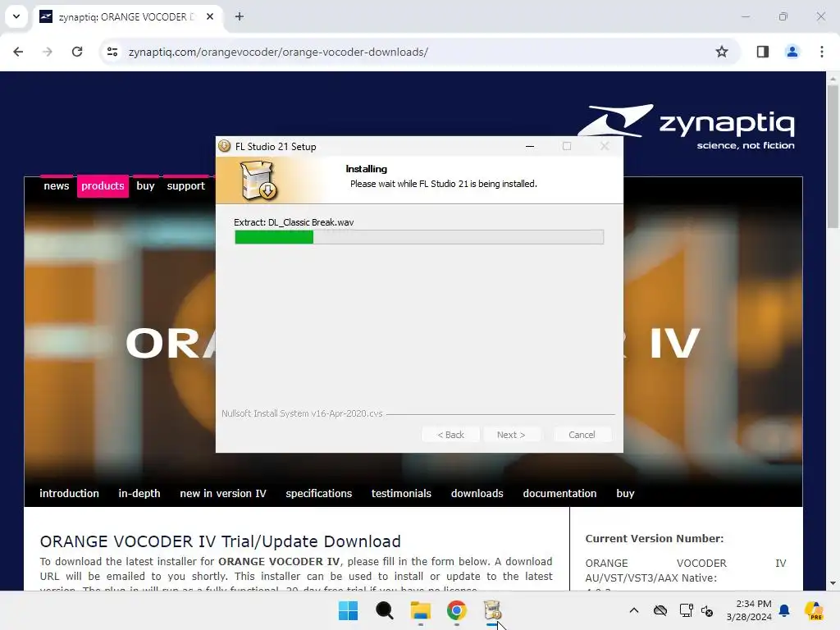
Task: Click the scrollbar down arrow
Action: [x=833, y=583]
